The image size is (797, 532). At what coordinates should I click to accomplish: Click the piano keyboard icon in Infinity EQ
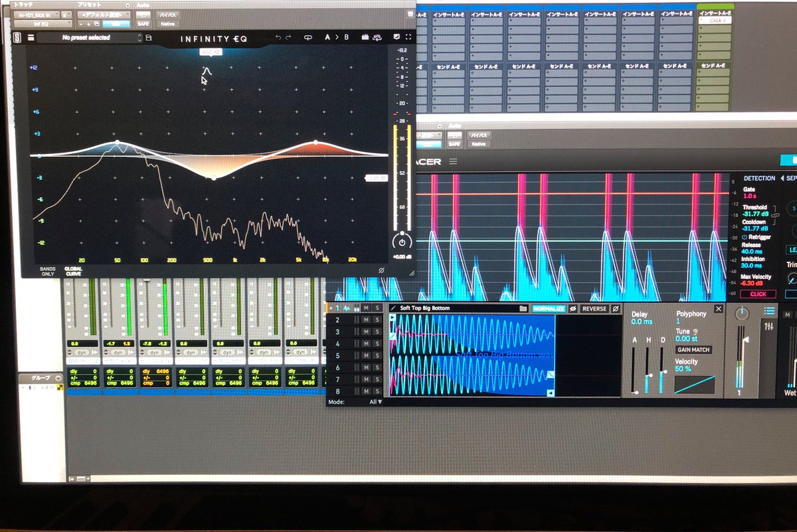(x=365, y=38)
